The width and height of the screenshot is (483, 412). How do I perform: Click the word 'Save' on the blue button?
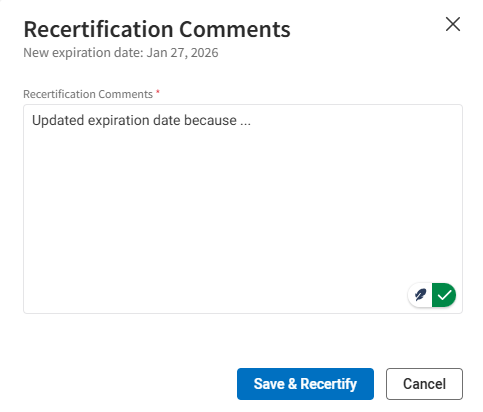[x=269, y=384]
